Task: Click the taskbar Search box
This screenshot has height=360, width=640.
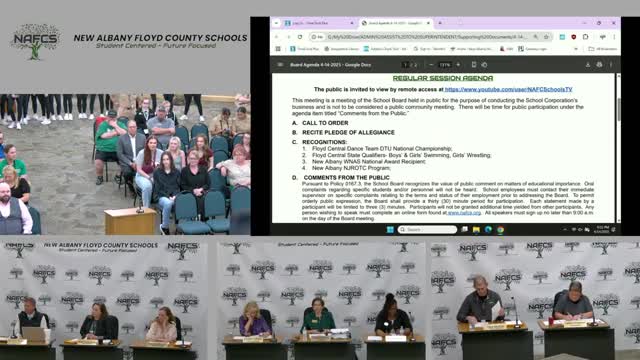Action: (x=427, y=229)
